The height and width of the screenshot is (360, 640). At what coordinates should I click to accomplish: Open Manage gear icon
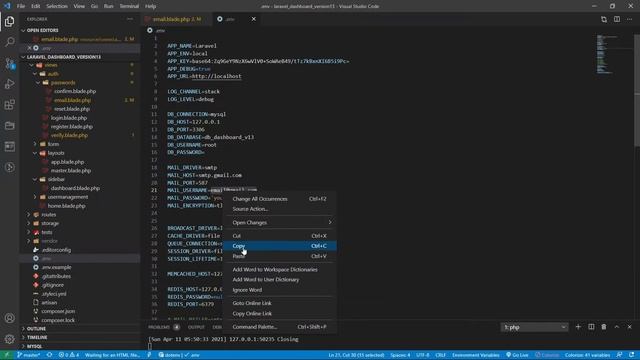point(9,339)
